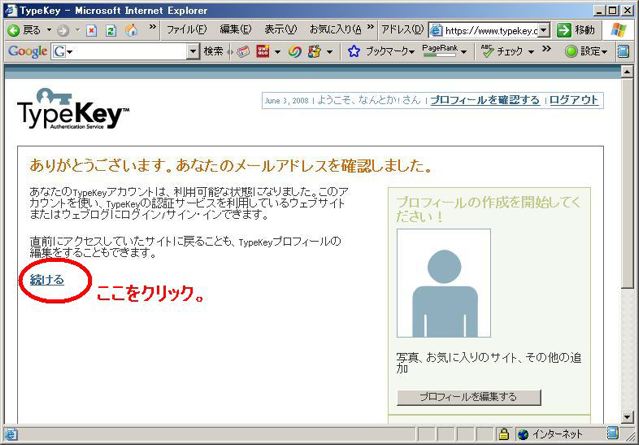Viewport: 639px width, 445px height.
Task: Click the Windows flag throbber icon
Action: (618, 31)
